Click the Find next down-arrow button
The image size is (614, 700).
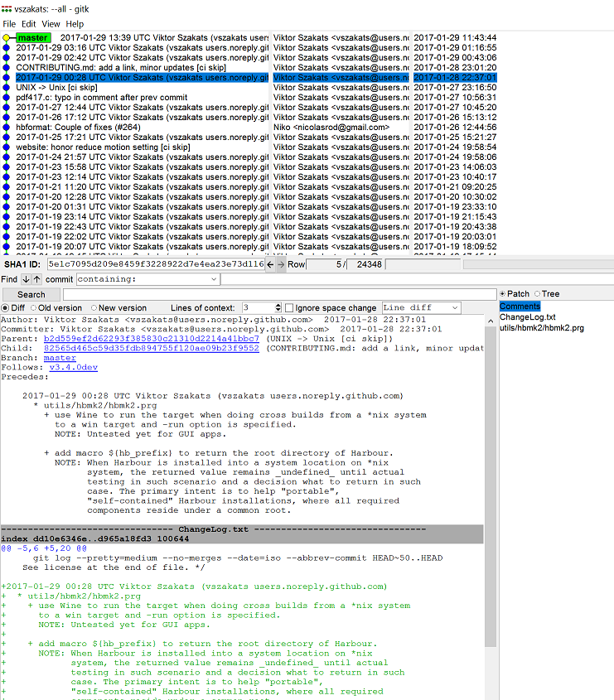[x=26, y=279]
